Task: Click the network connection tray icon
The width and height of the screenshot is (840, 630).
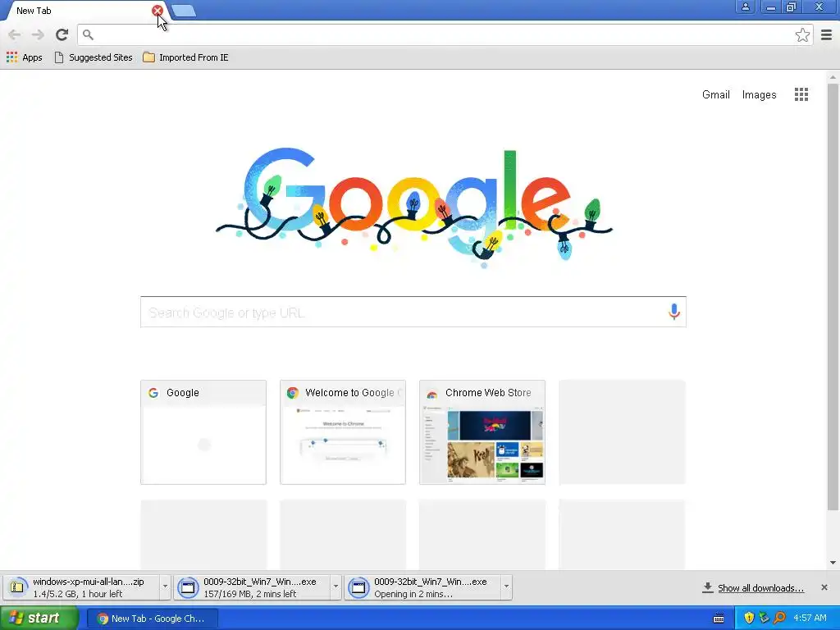Action: (764, 618)
